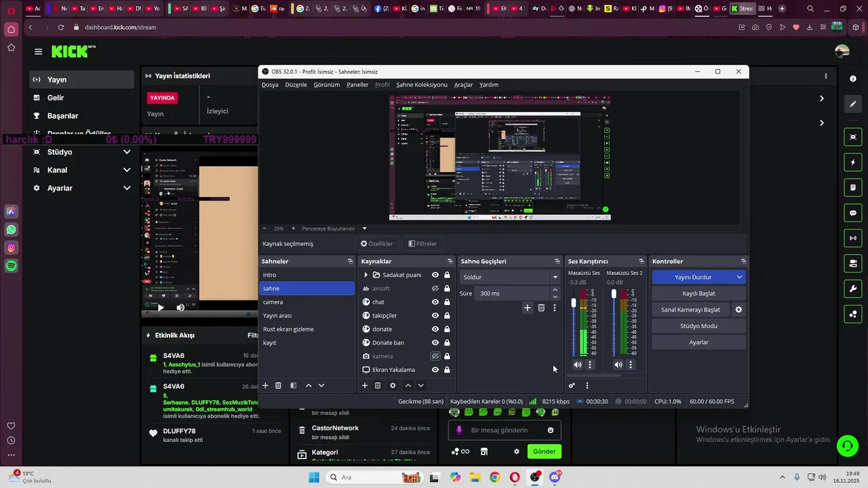Viewport: 868px width, 488px height.
Task: Open preview scaling dropdown beside Pencereye Boyutlandır
Action: 364,228
